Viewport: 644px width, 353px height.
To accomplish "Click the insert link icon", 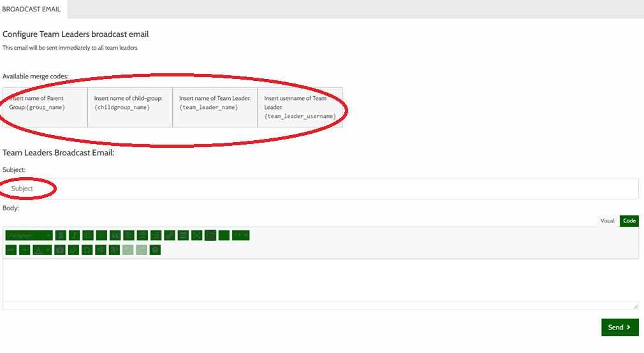I will 170,235.
